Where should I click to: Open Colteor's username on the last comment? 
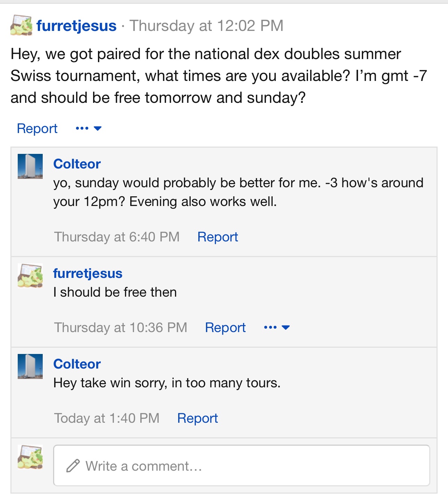click(77, 364)
